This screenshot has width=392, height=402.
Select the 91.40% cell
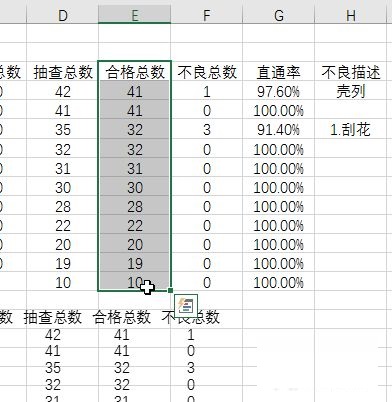coord(279,130)
